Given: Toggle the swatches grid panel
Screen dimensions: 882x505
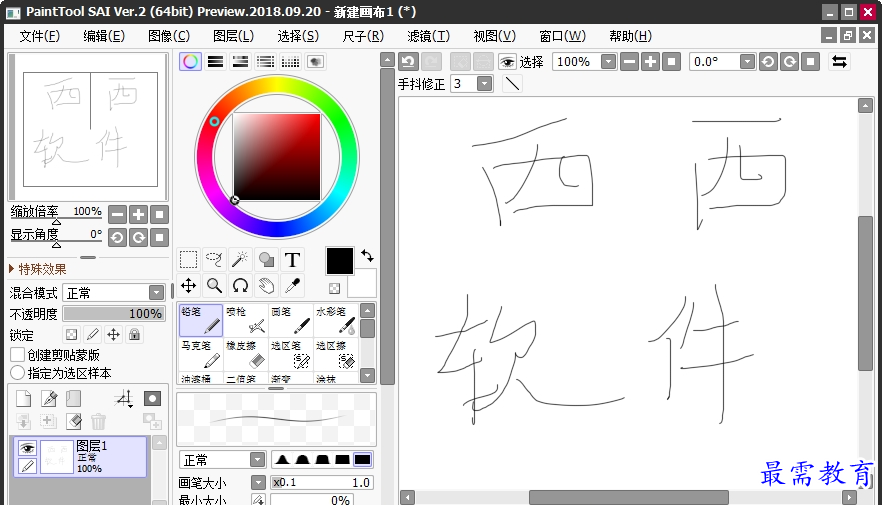Looking at the screenshot, I should tap(290, 61).
